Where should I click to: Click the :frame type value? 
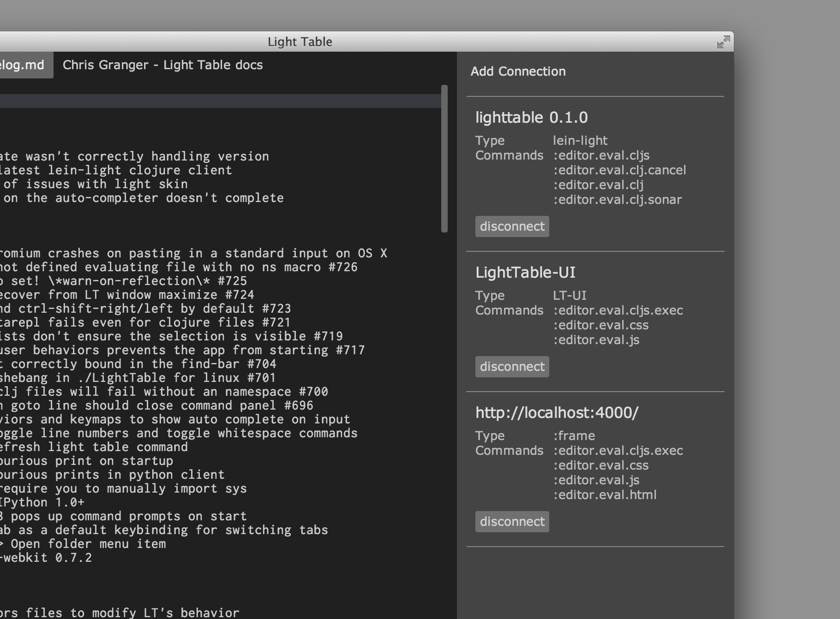click(574, 436)
